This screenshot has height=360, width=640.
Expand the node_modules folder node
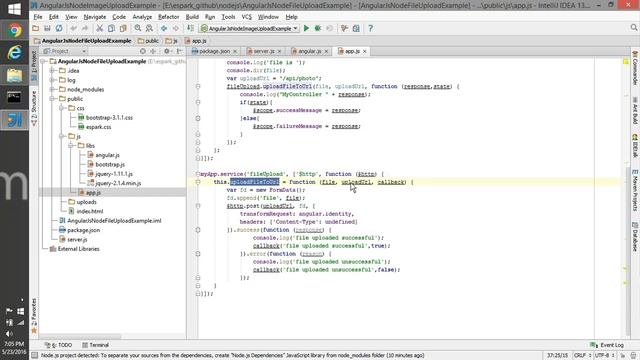point(52,89)
